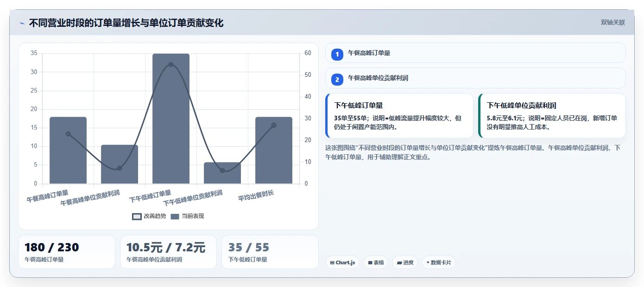Click the line point on 午餐高峰订单量 bar
Viewport: 644px width, 287px height.
(x=68, y=134)
